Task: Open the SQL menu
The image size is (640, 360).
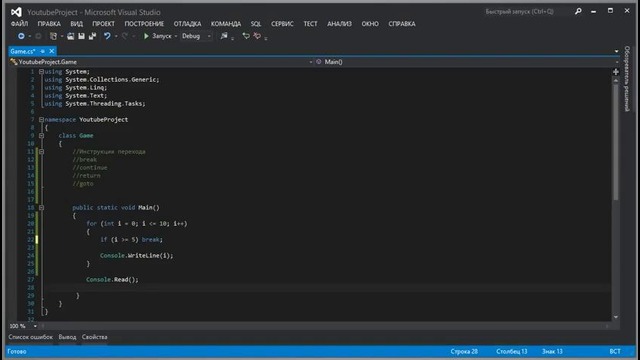Action: [256, 24]
